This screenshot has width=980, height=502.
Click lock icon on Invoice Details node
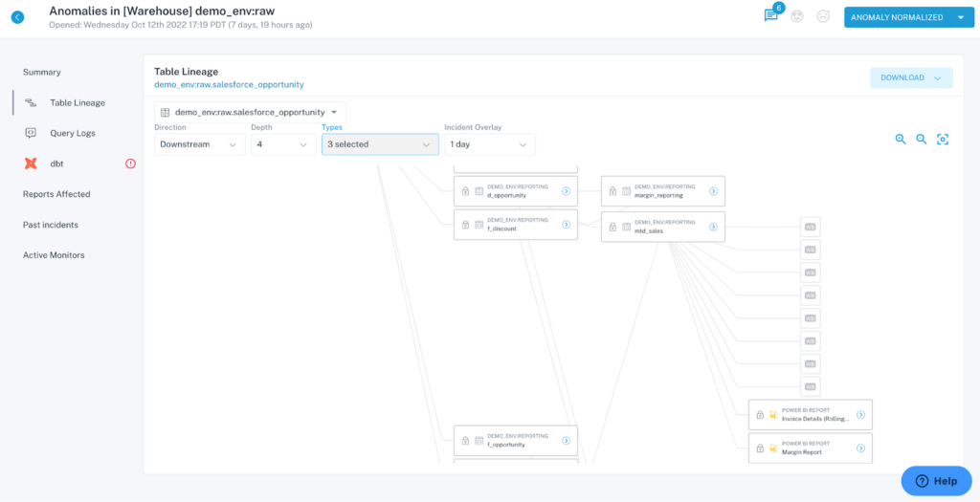760,415
